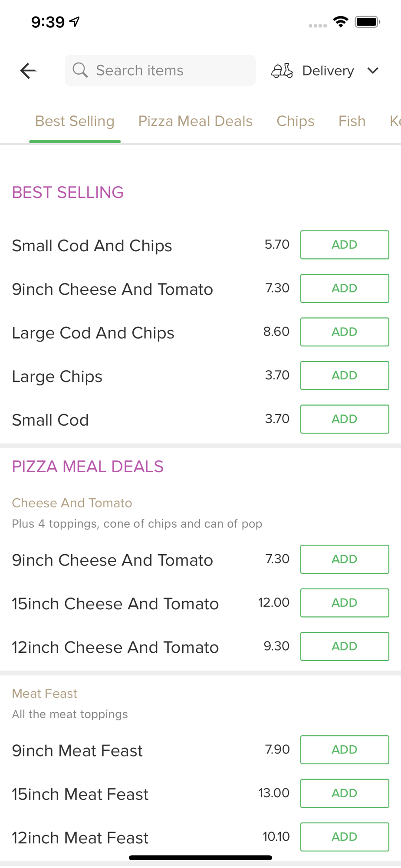Add Small Cod And Chips to order
Image resolution: width=401 pixels, height=868 pixels.
pos(345,245)
